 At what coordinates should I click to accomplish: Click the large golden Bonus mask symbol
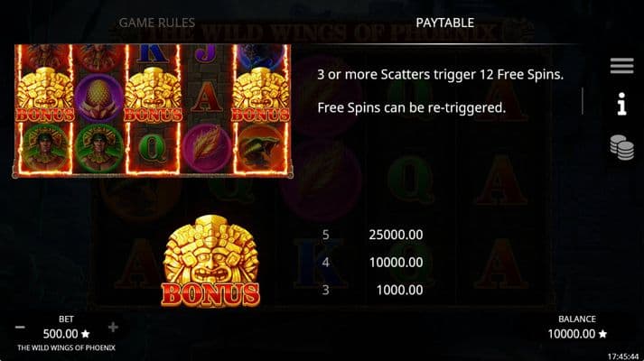tap(210, 261)
